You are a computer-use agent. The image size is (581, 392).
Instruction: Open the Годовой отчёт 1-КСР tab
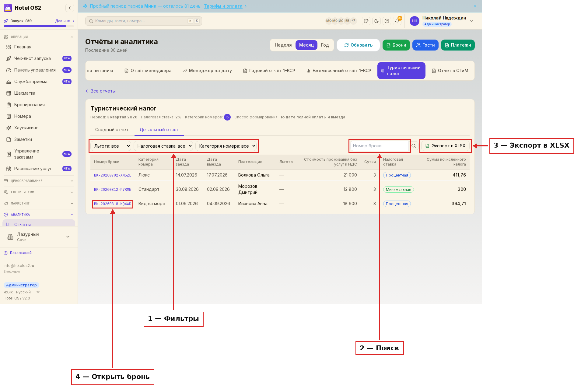coord(269,71)
